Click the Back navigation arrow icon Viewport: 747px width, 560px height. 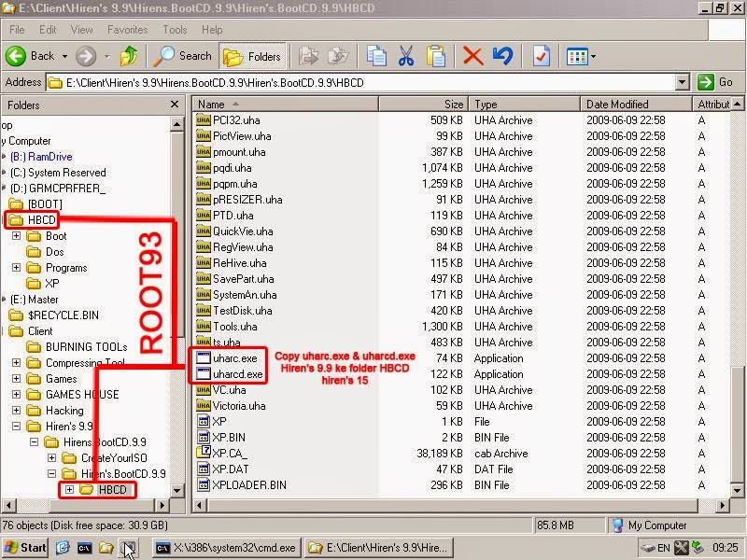16,56
